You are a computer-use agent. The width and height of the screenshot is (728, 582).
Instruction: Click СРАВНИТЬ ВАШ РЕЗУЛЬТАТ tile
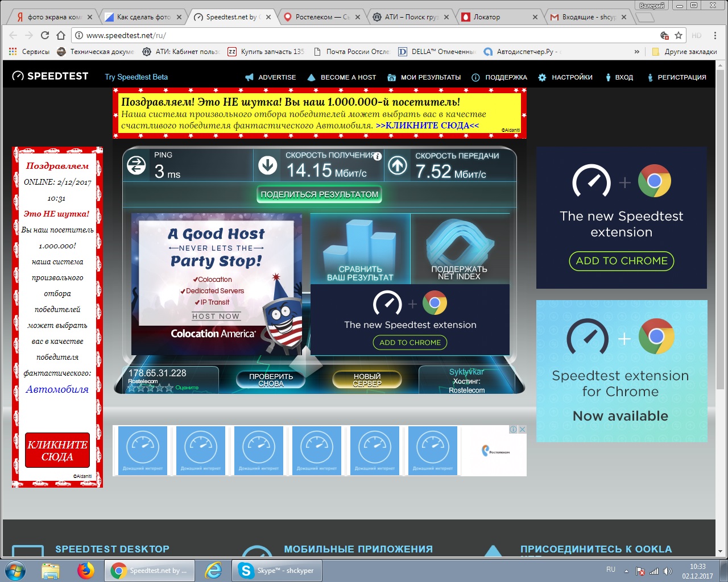[x=360, y=248]
